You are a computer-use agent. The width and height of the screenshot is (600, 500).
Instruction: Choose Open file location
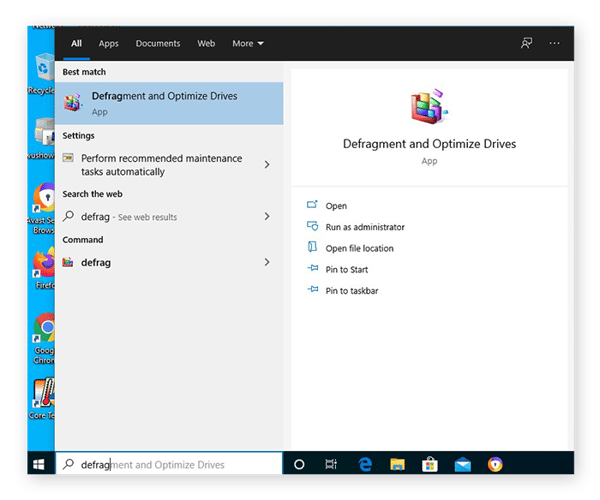click(x=359, y=248)
